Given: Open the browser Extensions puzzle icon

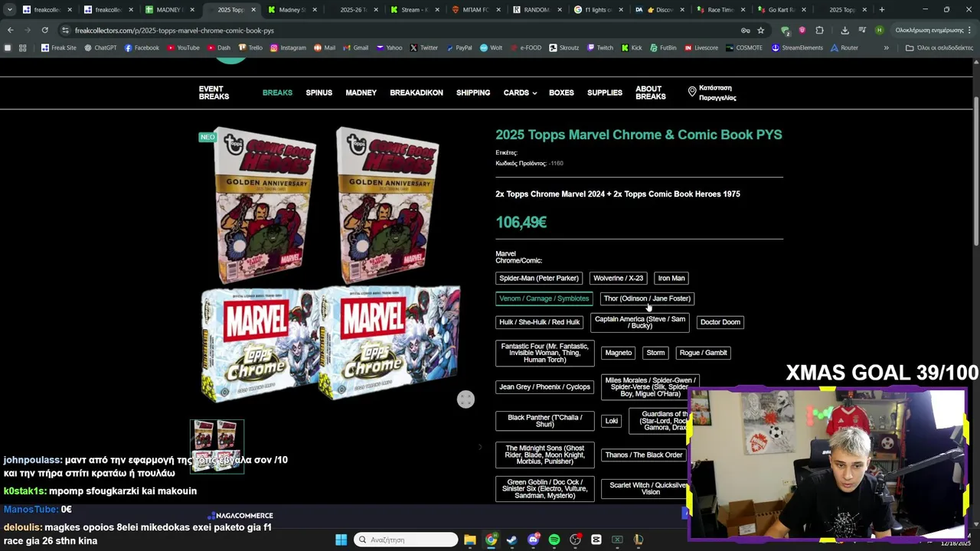Looking at the screenshot, I should click(x=819, y=30).
